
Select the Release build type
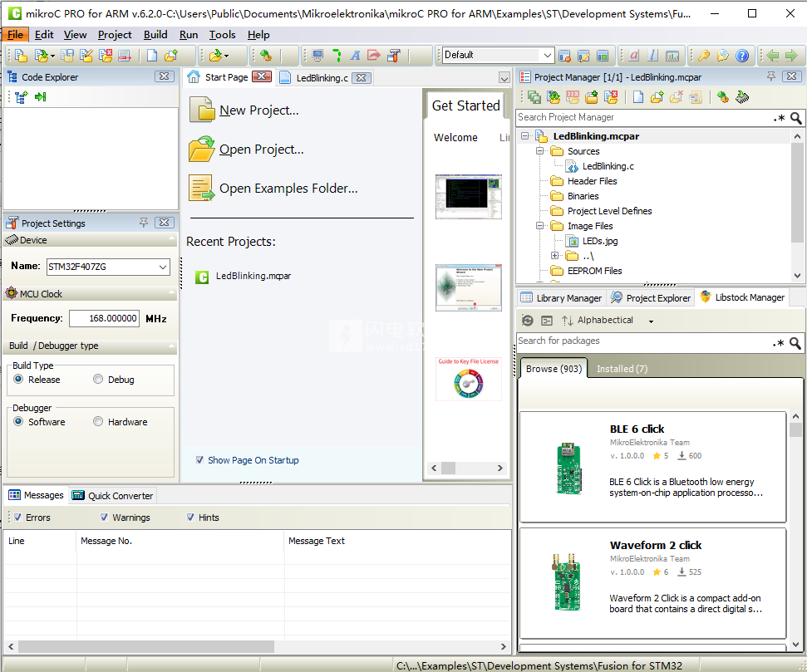tap(18, 380)
